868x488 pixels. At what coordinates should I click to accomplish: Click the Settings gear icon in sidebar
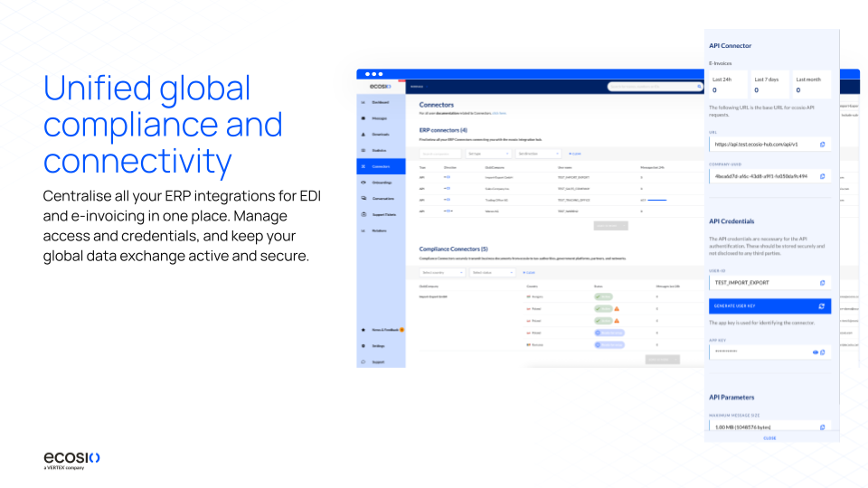[363, 346]
